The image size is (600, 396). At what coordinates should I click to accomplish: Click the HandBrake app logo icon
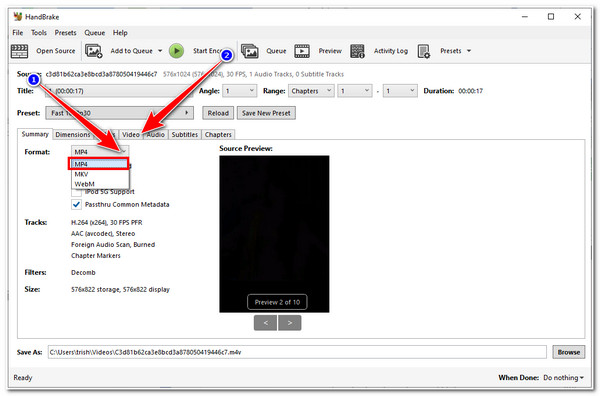pyautogui.click(x=18, y=17)
